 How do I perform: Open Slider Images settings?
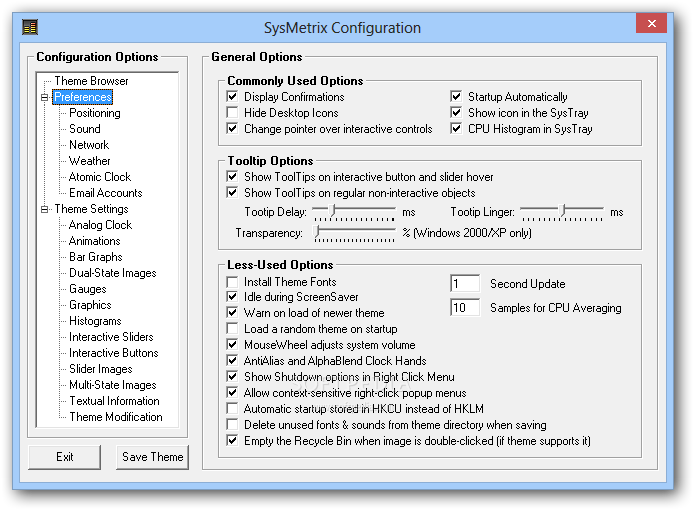point(101,368)
